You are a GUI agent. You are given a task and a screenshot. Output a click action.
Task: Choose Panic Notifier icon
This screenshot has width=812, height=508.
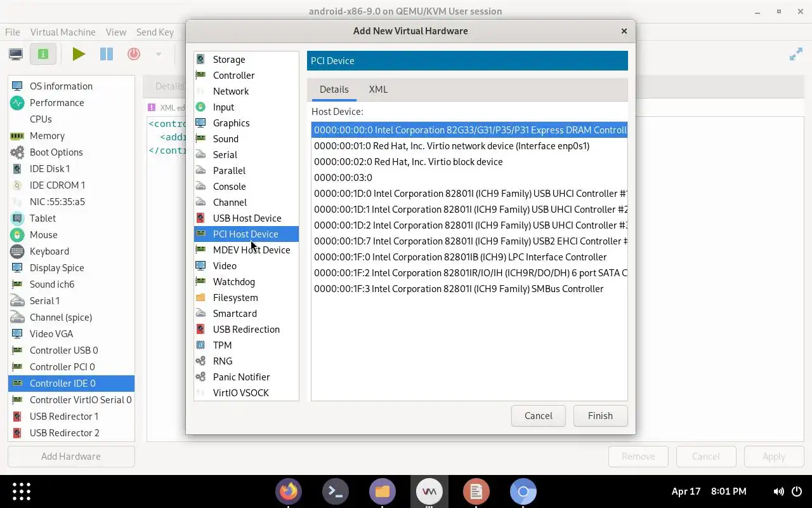tap(200, 377)
